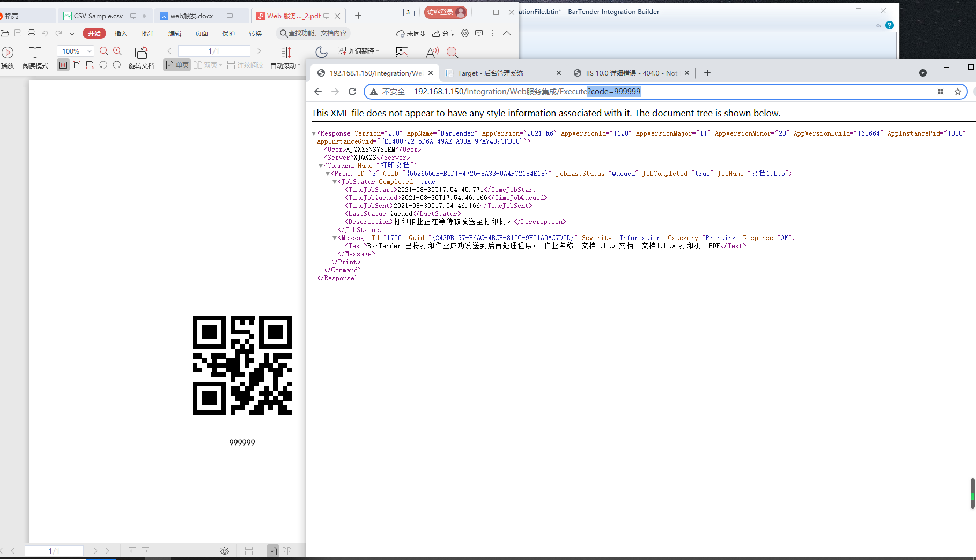Open the Insert menu tab

(x=121, y=33)
